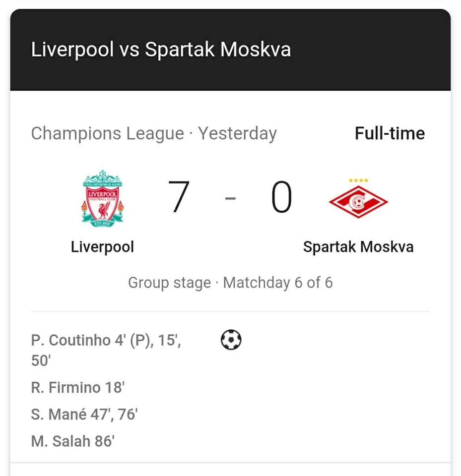Select the Liverpool team name
The image size is (461, 476).
(x=102, y=246)
